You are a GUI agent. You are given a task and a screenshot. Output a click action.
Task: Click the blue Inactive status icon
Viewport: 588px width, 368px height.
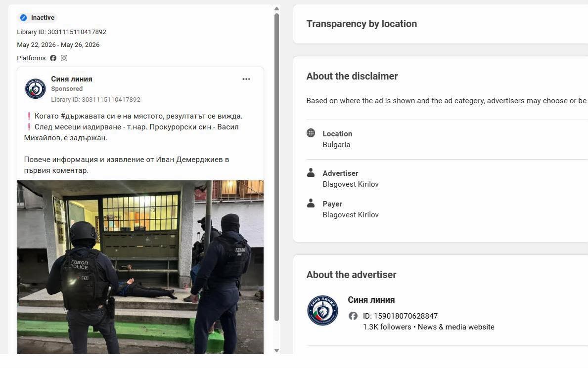pyautogui.click(x=23, y=18)
